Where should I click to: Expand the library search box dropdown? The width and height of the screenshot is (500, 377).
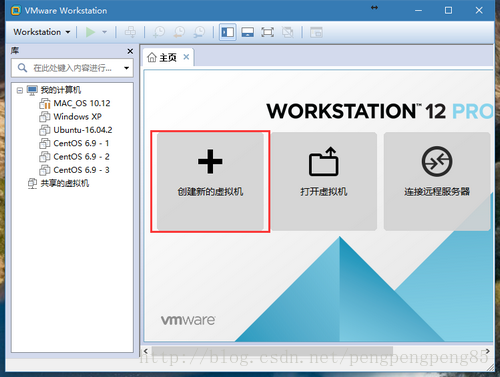pyautogui.click(x=126, y=68)
